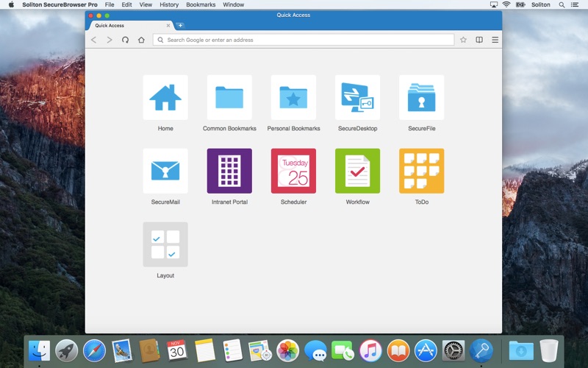This screenshot has width=588, height=368.
Task: Open the View menu
Action: (146, 4)
